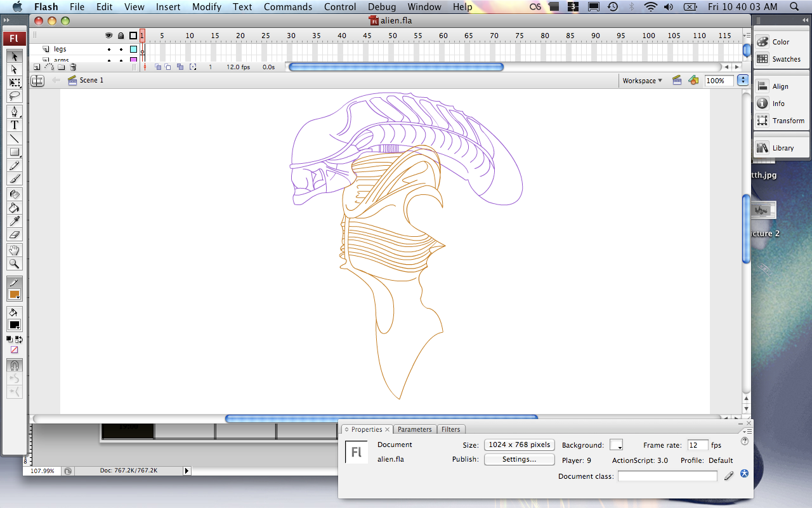Viewport: 812px width, 508px height.
Task: Open the Edit Symbols dropdown
Action: coord(693,81)
